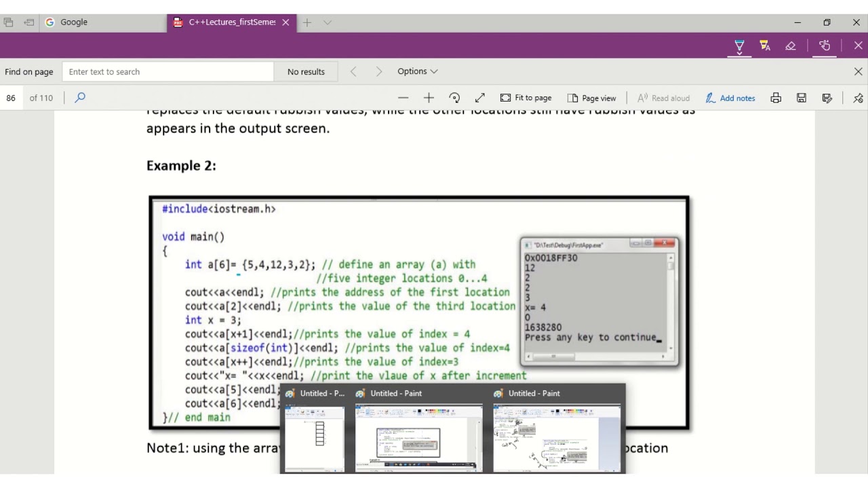Go to next search result arrow
Image resolution: width=868 pixels, height=488 pixels.
click(378, 71)
